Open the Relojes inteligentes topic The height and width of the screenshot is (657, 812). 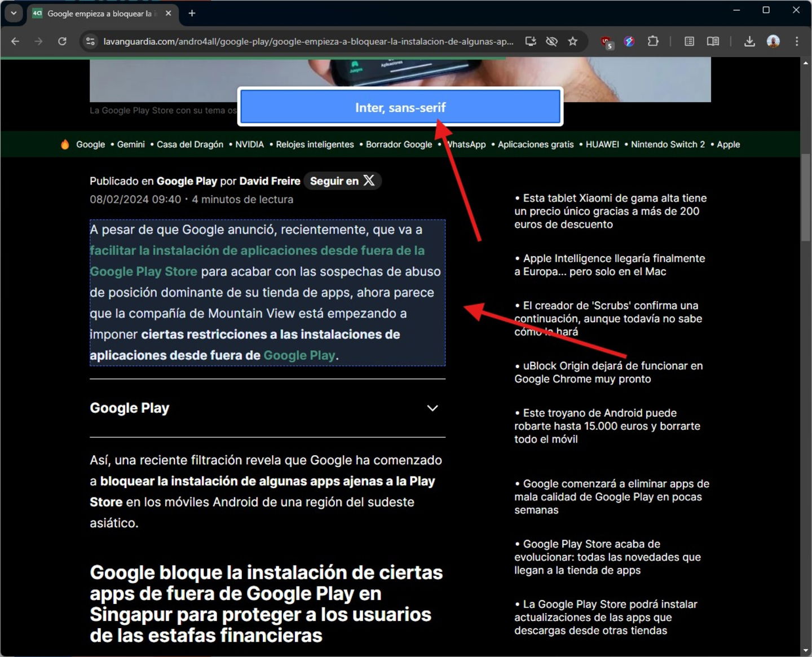315,144
